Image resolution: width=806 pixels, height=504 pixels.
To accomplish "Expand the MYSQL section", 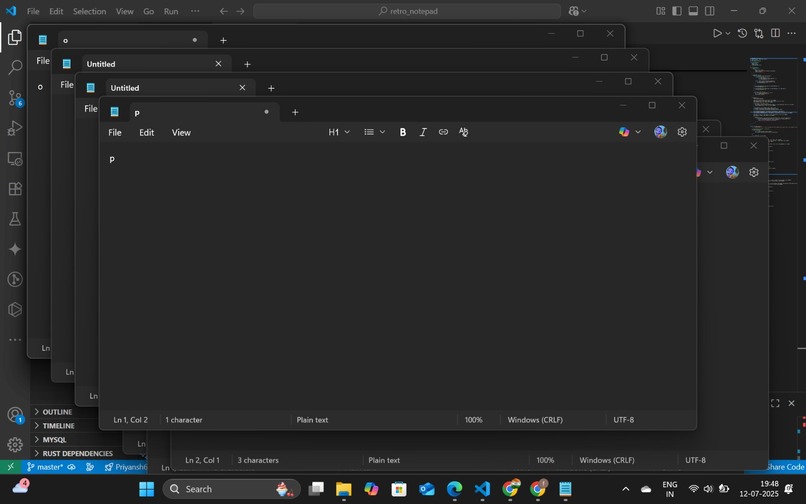I will [54, 440].
